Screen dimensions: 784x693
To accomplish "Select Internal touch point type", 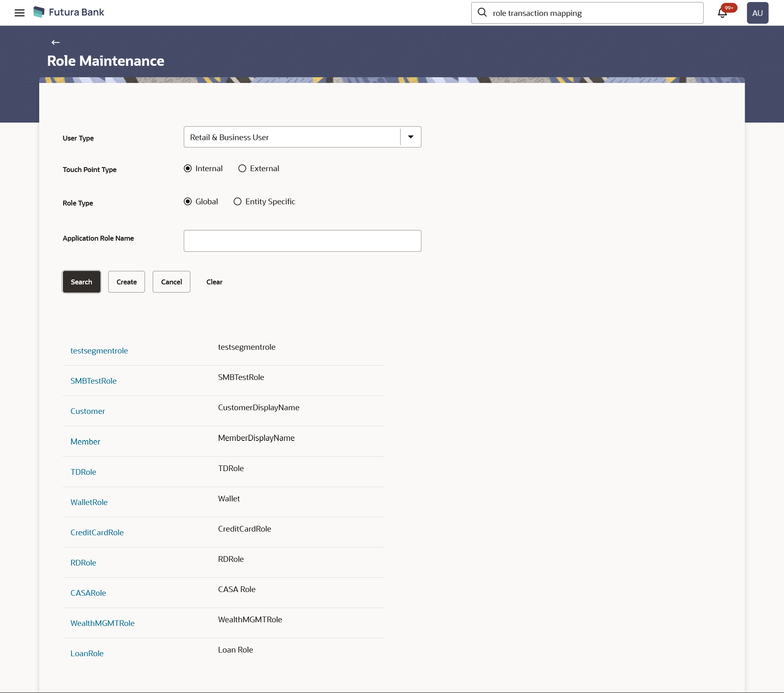I will point(188,169).
